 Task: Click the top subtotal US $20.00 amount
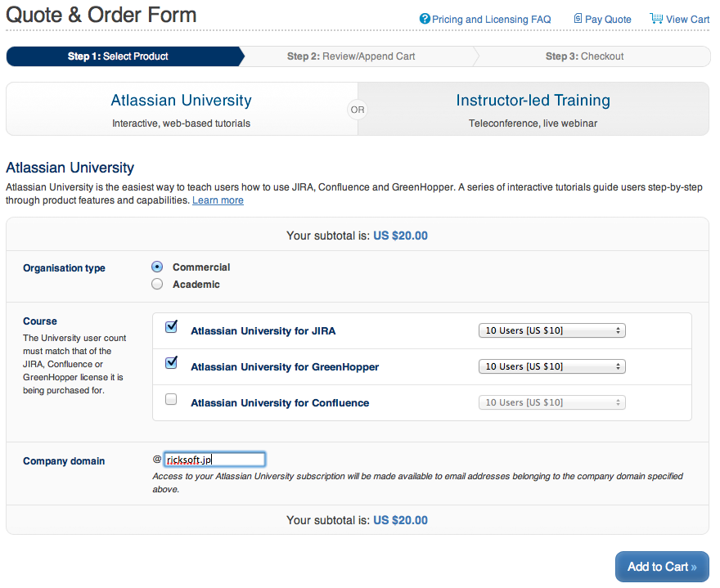(400, 236)
